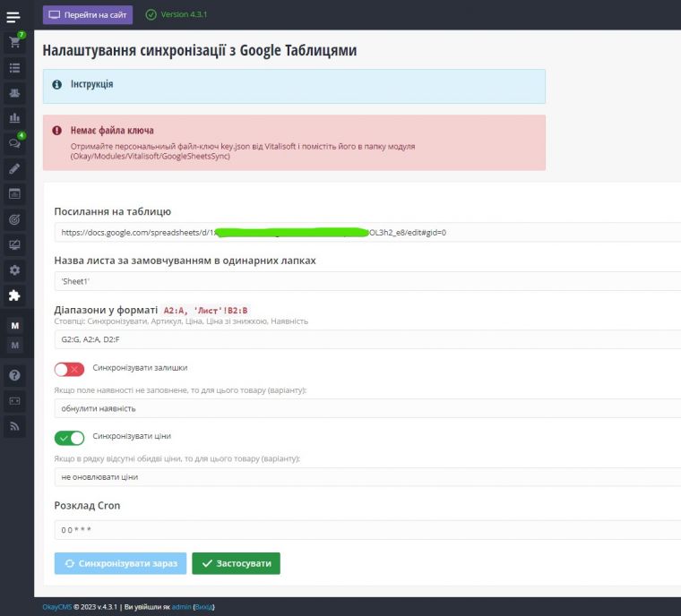Open the modules puzzle piece icon

14,295
